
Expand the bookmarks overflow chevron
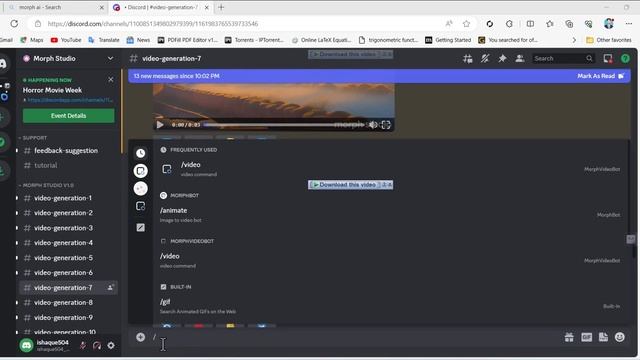click(574, 40)
